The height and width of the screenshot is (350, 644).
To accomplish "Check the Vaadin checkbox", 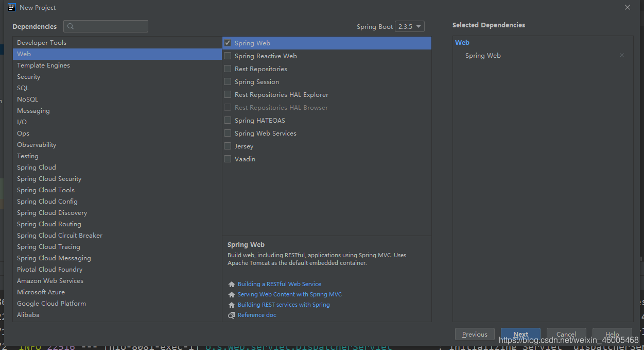I will click(228, 159).
